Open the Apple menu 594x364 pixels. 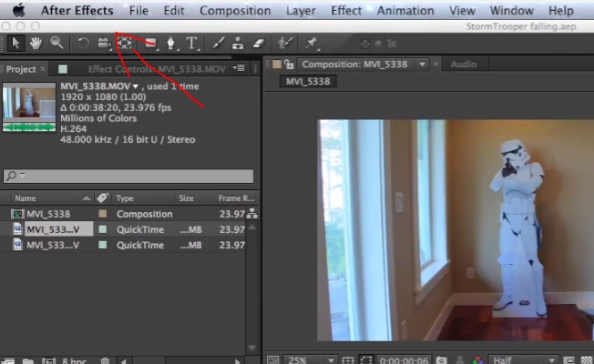pos(18,11)
